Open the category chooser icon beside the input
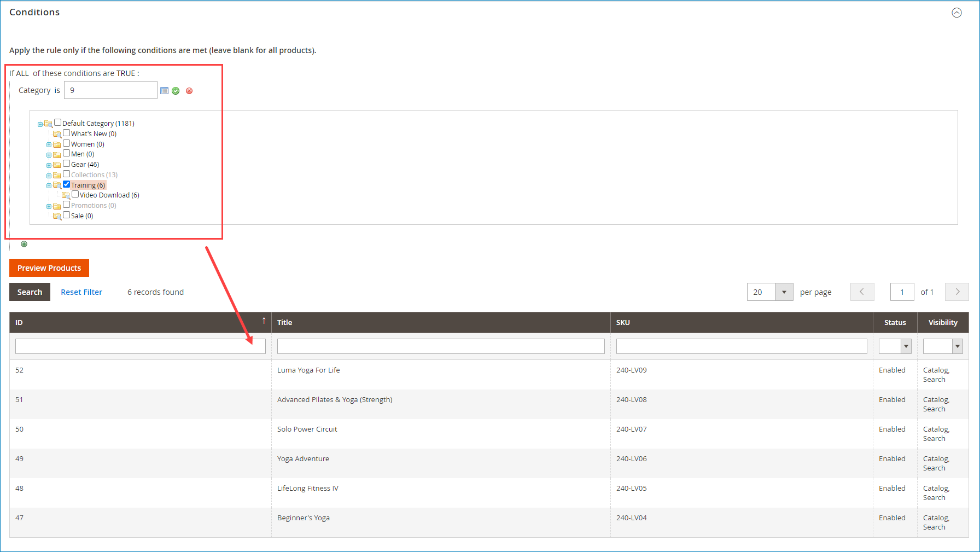This screenshot has height=552, width=980. tap(165, 90)
